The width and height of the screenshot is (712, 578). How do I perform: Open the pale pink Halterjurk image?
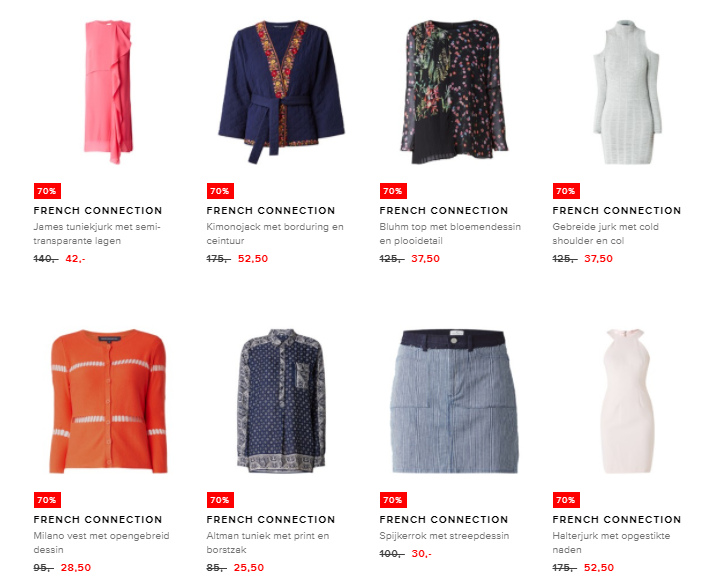click(627, 401)
